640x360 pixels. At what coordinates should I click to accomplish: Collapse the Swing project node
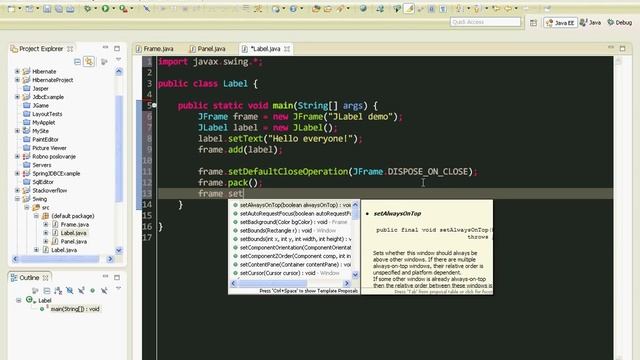(17, 199)
